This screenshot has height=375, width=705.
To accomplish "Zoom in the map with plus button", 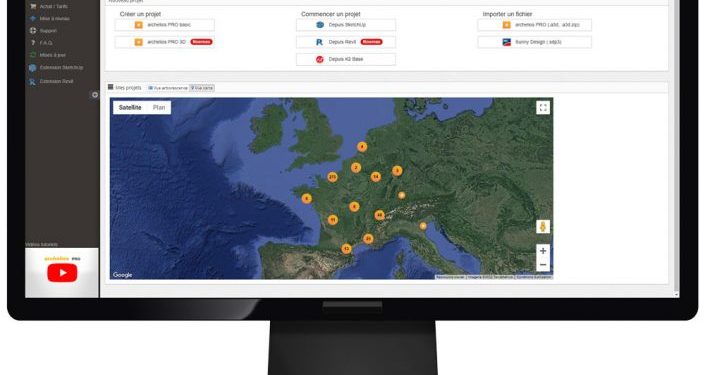I will (x=543, y=251).
